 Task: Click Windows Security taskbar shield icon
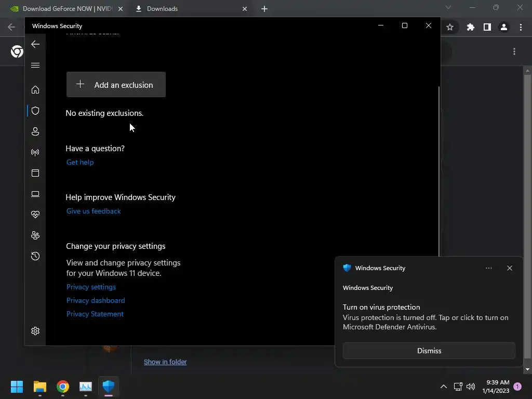pyautogui.click(x=109, y=387)
